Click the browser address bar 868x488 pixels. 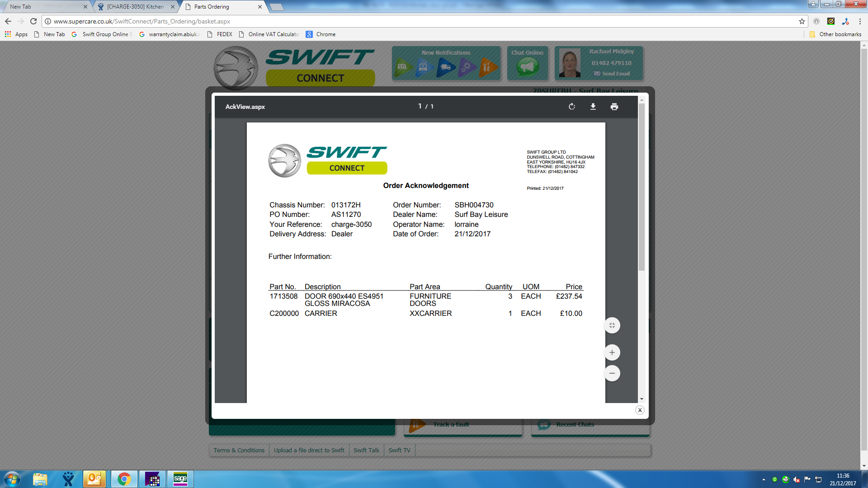click(x=407, y=21)
